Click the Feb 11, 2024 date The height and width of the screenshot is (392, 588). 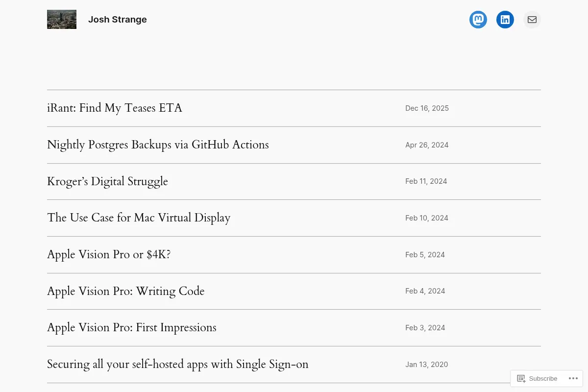[x=426, y=181]
